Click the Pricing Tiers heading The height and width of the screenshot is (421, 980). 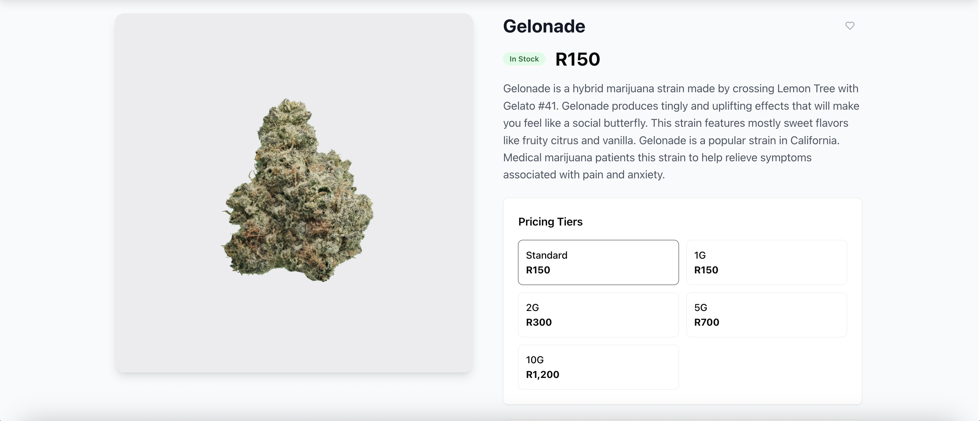550,222
